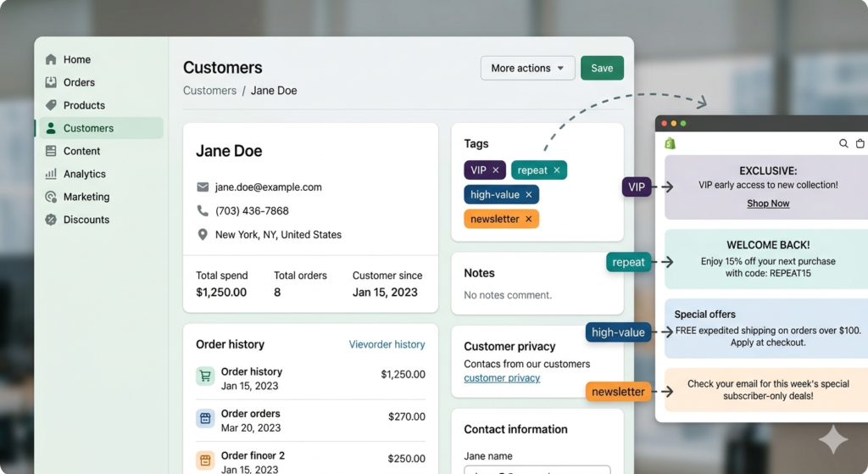868x474 pixels.
Task: Expand the More actions dropdown
Action: (x=527, y=69)
